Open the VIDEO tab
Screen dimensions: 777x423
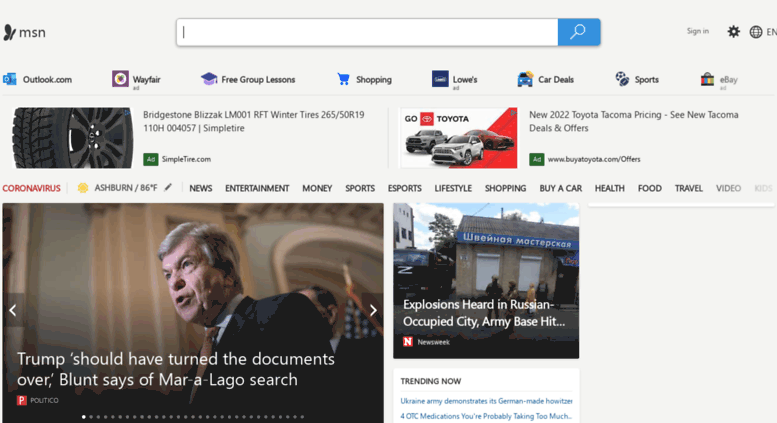[728, 188]
